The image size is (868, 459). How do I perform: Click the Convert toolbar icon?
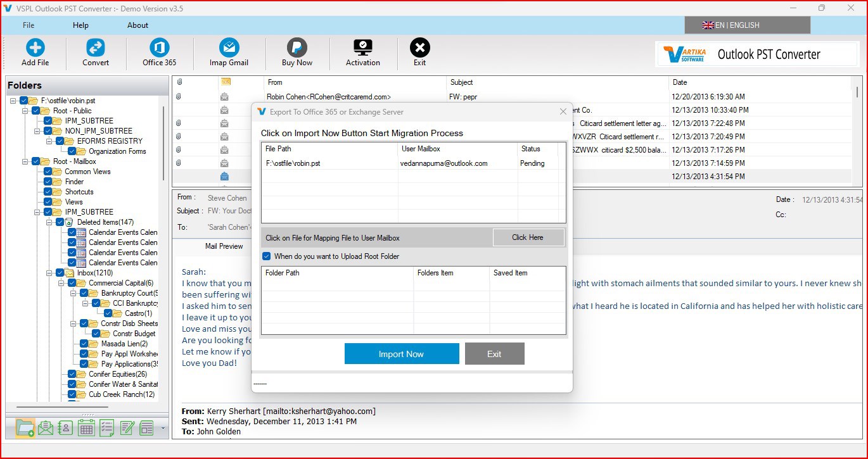[96, 47]
